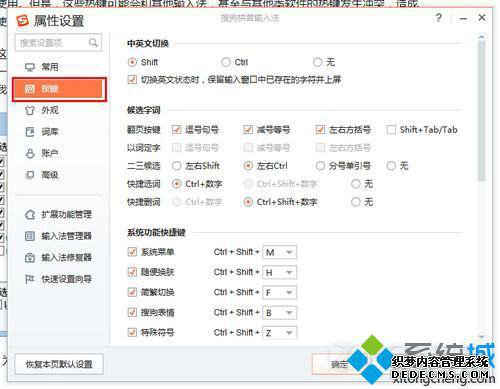Select 分号单引号 for 二三候选
Screen dimensions: 500x389
pos(320,166)
